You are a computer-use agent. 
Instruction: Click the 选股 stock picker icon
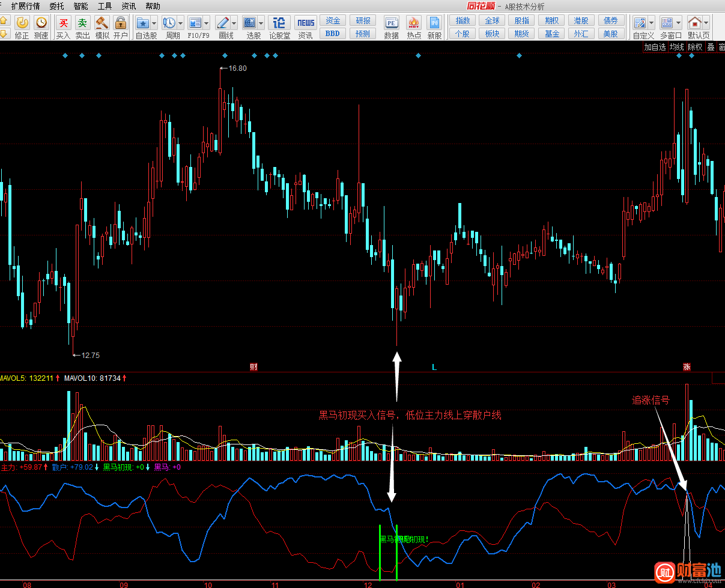pos(250,23)
